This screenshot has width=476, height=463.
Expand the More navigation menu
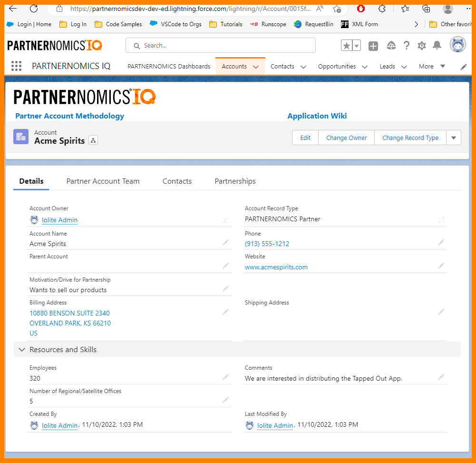click(x=432, y=66)
